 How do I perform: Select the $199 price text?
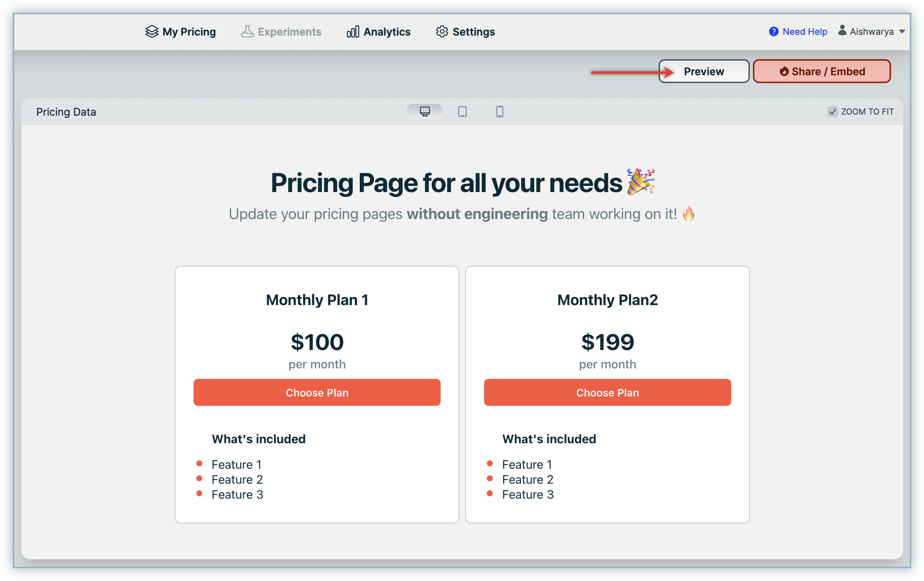point(607,342)
